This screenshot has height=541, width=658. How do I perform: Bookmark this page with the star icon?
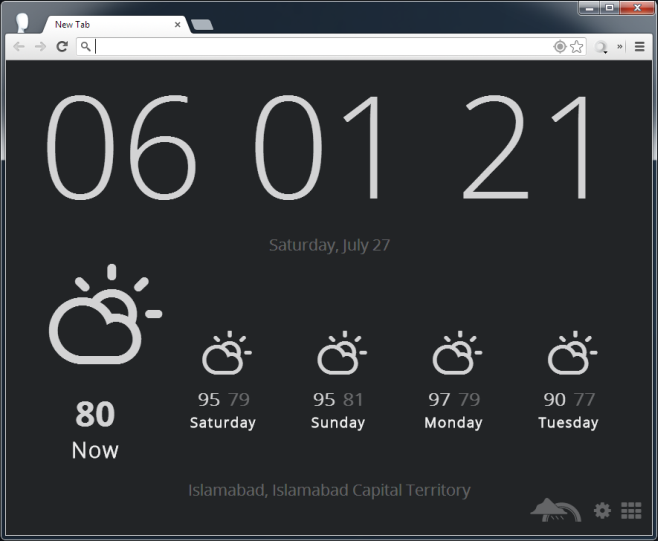(x=577, y=47)
